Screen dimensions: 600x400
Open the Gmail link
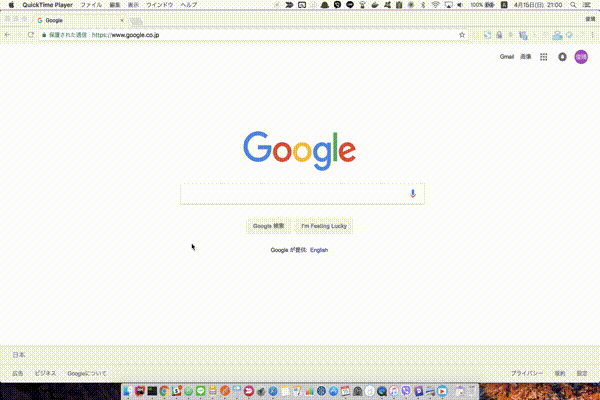(507, 57)
